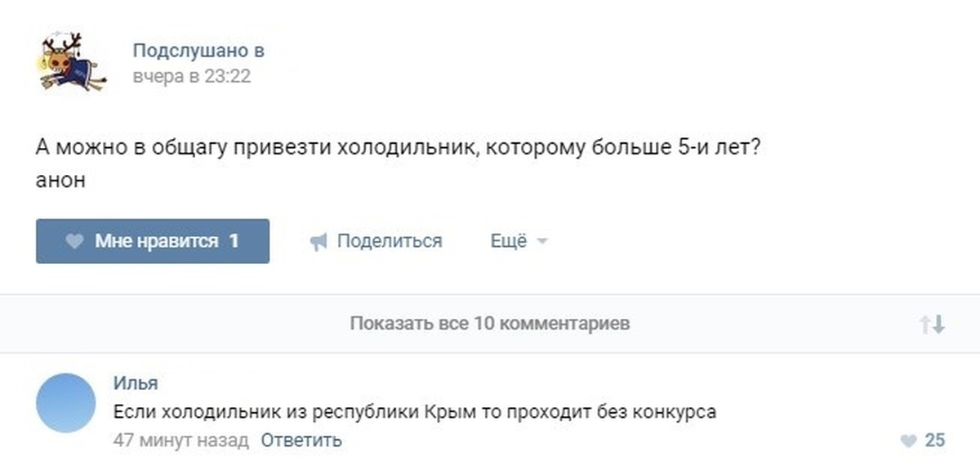The width and height of the screenshot is (980, 466).
Task: Toggle the Мне нравится like button
Action: 153,241
